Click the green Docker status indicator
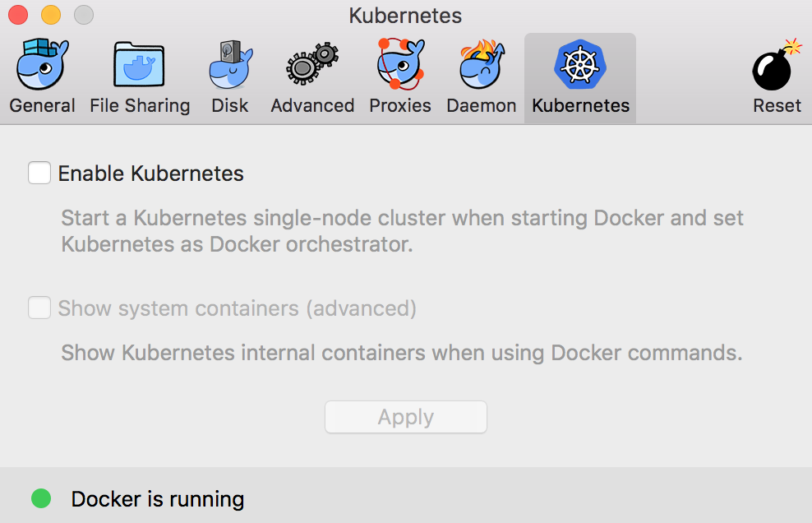This screenshot has height=523, width=812. coord(41,498)
